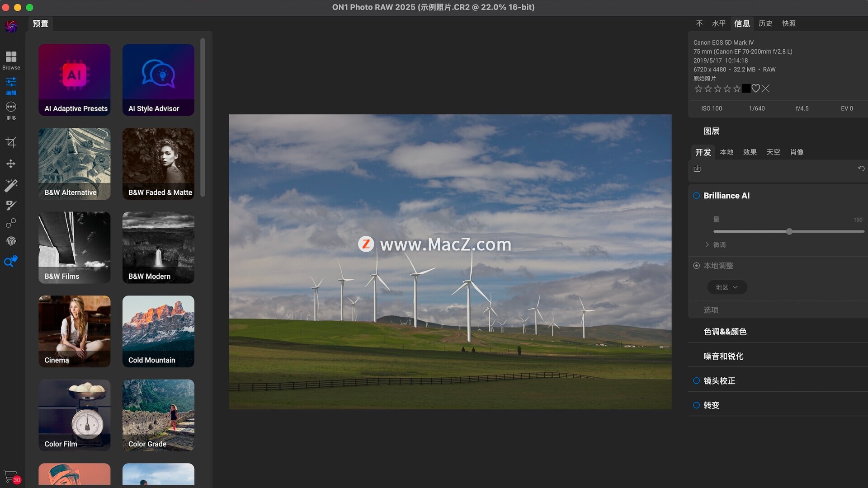868x488 pixels.
Task: Switch to the 信息 tab
Action: 742,23
